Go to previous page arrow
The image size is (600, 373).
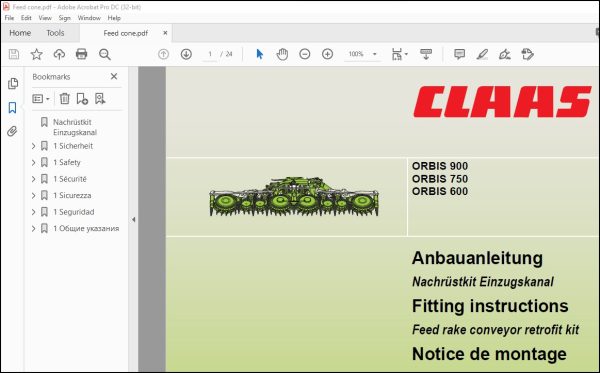163,54
